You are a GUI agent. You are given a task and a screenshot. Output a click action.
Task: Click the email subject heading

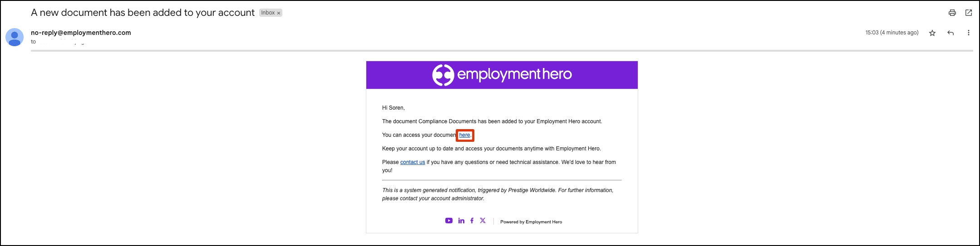pos(143,13)
